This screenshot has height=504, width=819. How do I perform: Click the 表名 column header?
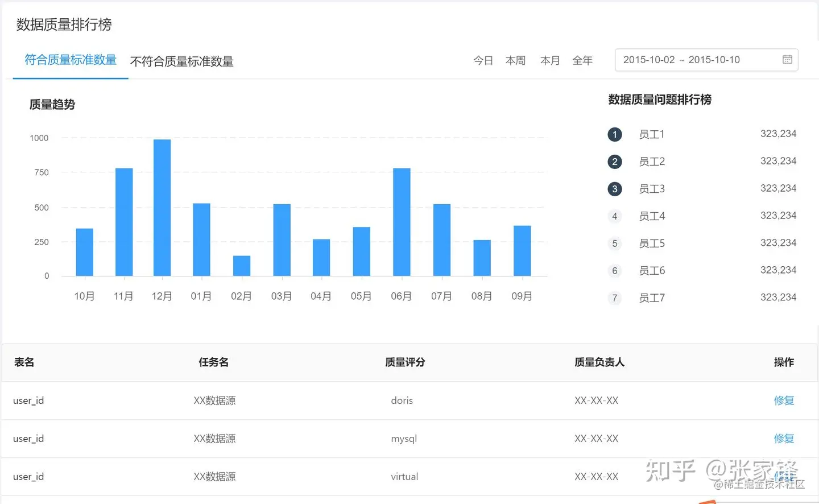pyautogui.click(x=24, y=362)
